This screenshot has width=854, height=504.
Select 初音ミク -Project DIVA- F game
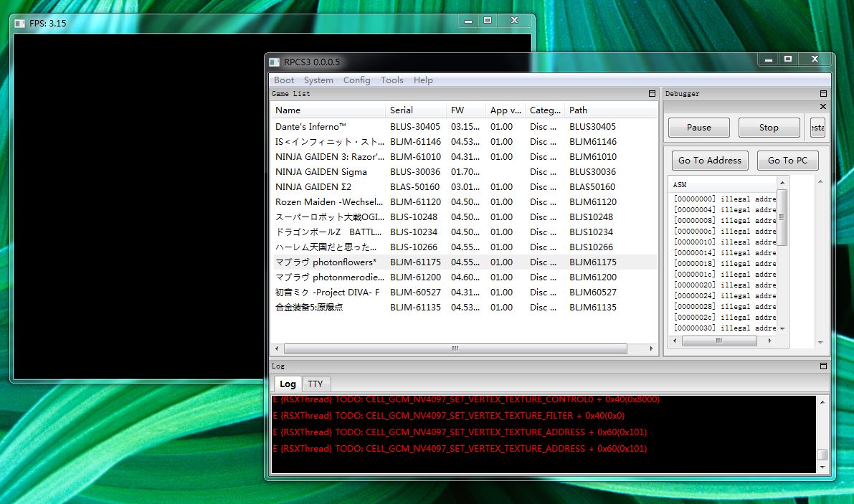(x=463, y=293)
